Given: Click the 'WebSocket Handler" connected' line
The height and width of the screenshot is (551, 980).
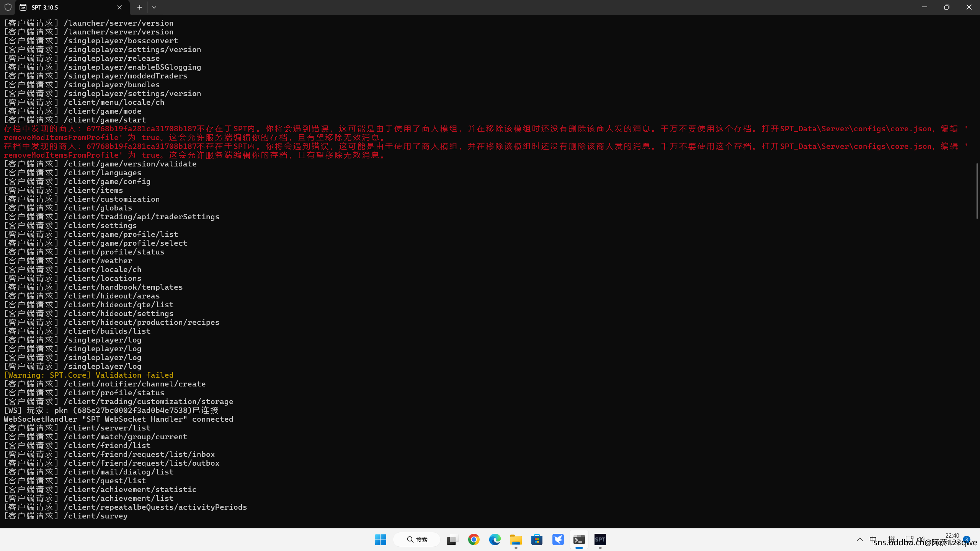Looking at the screenshot, I should click(x=118, y=419).
